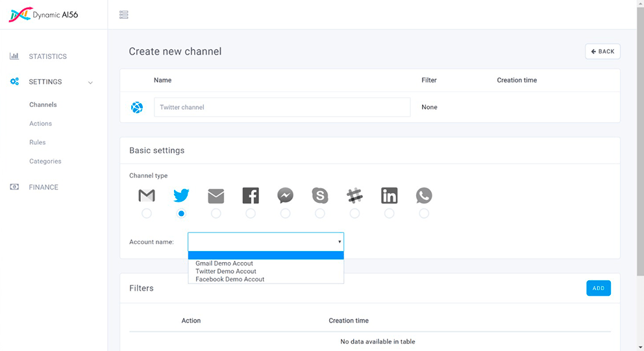
Task: Click the Messenger channel icon
Action: point(285,195)
